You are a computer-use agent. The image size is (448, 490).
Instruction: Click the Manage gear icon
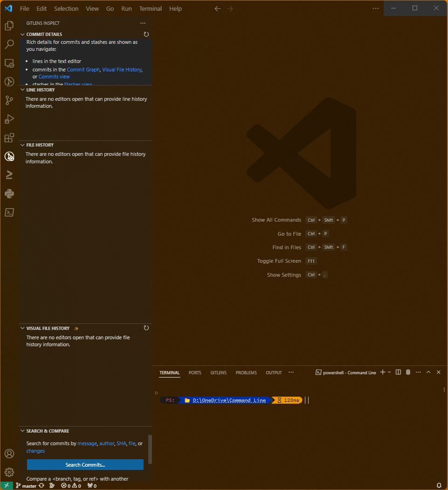coord(9,472)
